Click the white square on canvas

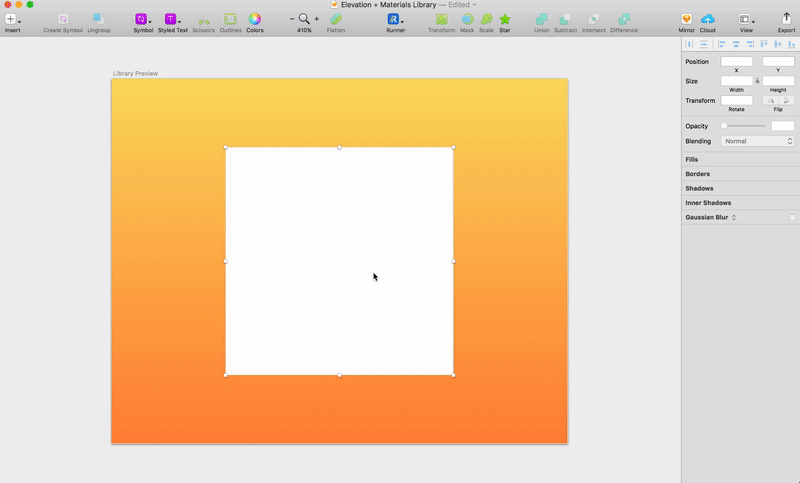pos(339,261)
